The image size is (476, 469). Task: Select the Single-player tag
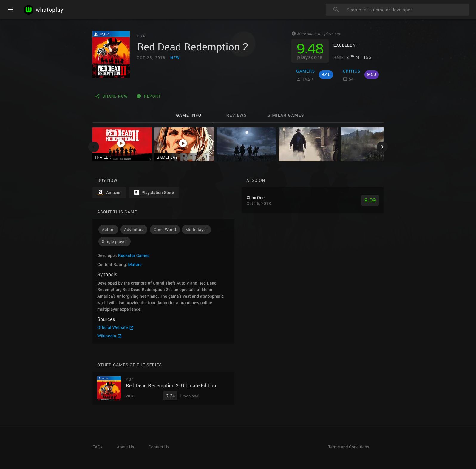tap(115, 242)
